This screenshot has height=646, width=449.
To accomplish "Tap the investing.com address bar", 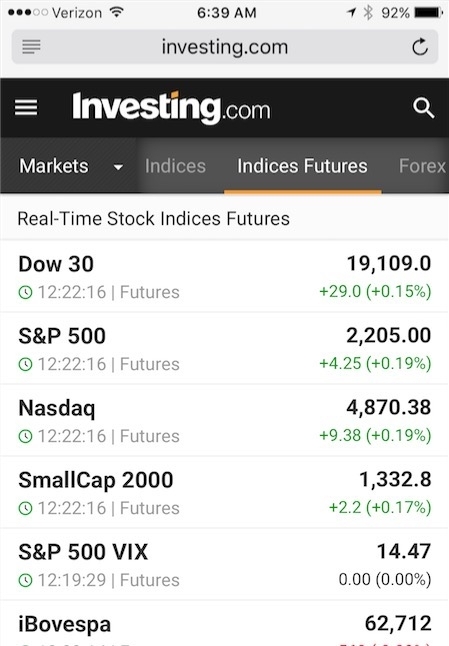I will pos(224,47).
